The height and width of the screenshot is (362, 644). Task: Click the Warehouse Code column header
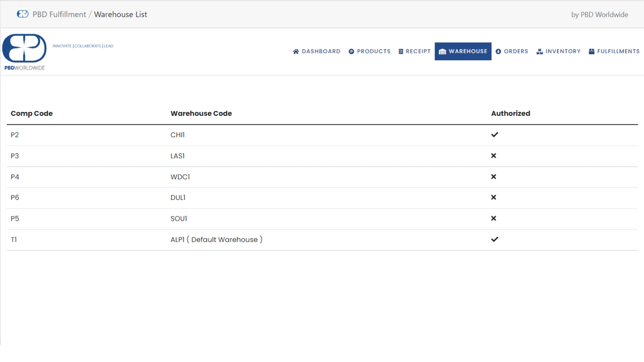[201, 113]
